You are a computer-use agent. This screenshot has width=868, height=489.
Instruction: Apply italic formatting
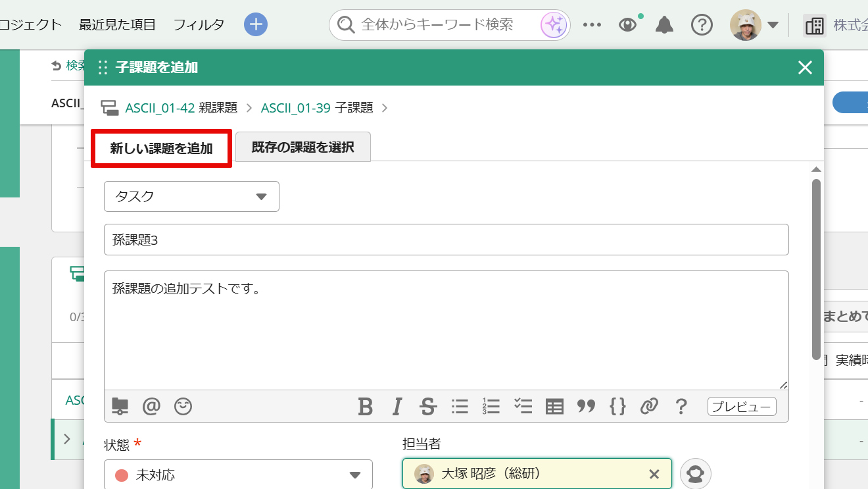pyautogui.click(x=397, y=407)
